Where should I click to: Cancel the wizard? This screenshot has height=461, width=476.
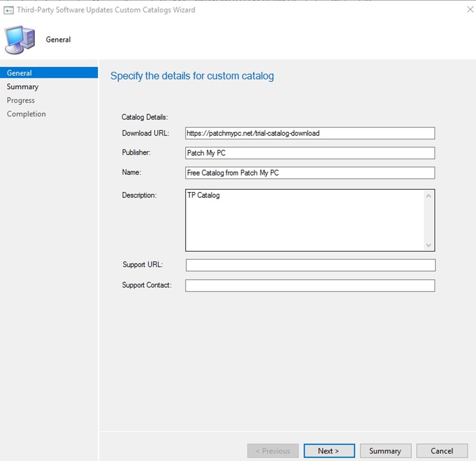click(x=441, y=451)
